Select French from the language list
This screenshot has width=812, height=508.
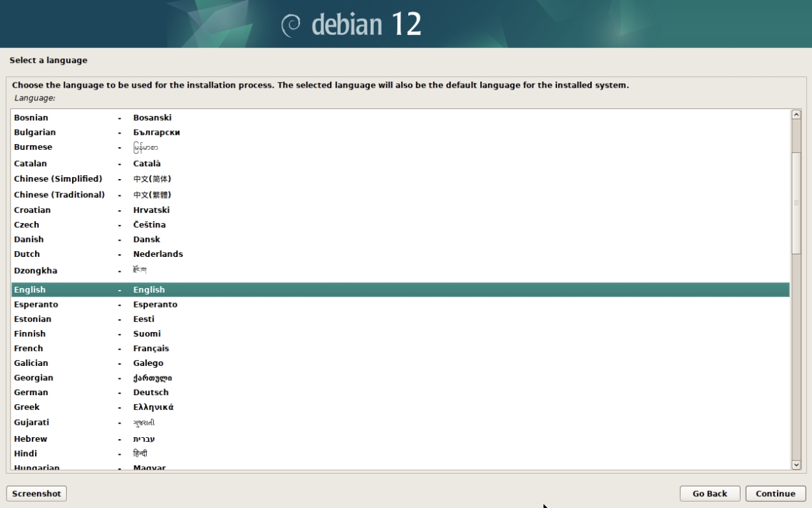click(x=400, y=348)
